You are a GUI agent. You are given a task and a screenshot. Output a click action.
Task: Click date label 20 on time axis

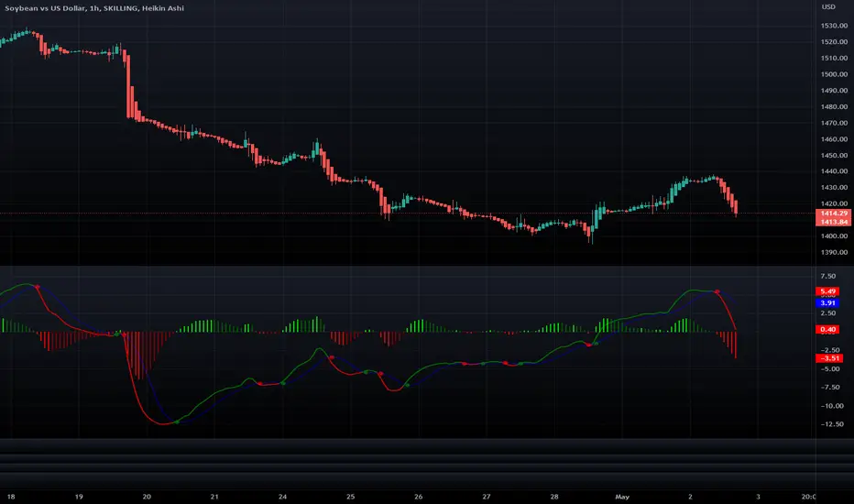click(147, 497)
